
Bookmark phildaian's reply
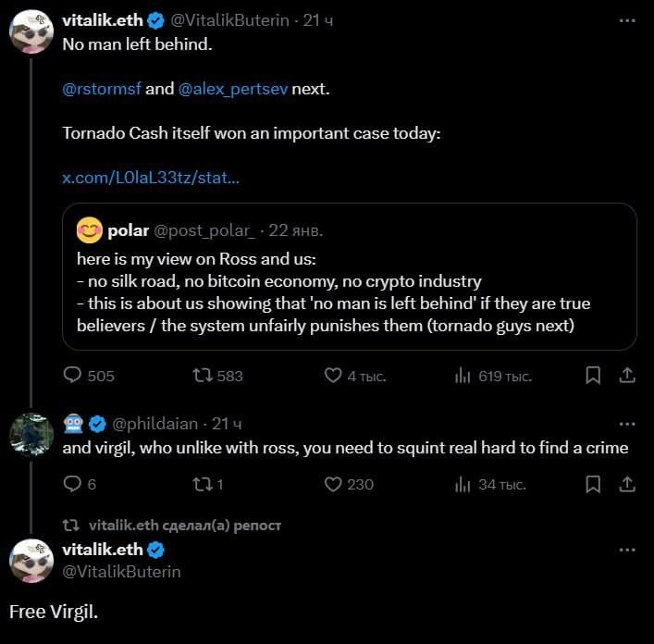pyautogui.click(x=594, y=484)
